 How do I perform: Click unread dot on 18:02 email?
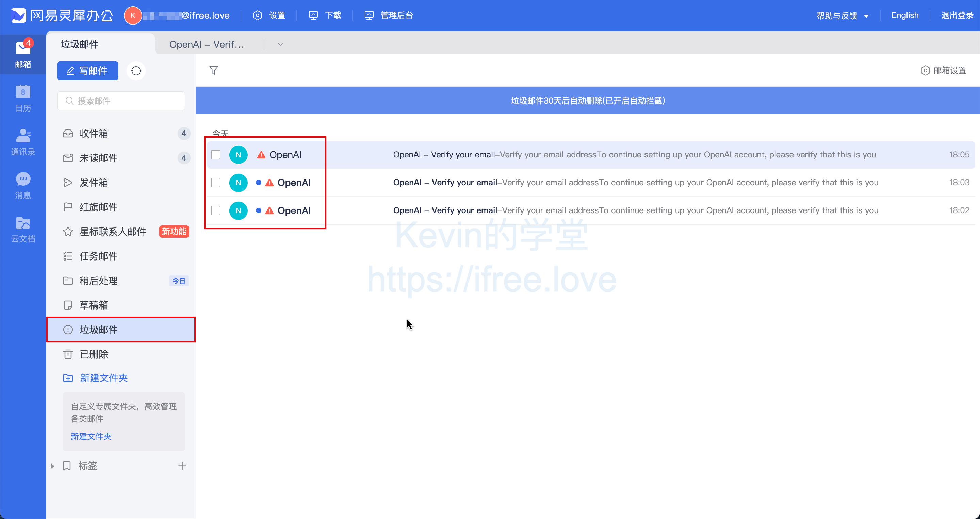tap(258, 210)
